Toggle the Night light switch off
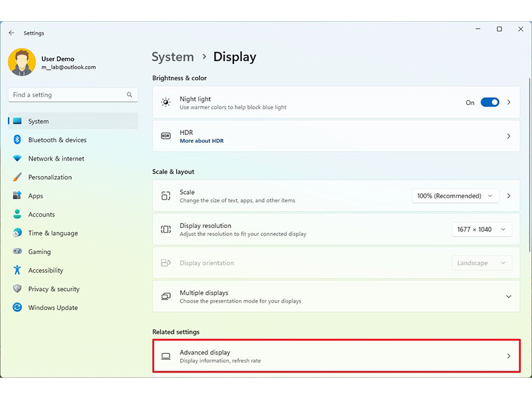This screenshot has width=532, height=399. pyautogui.click(x=490, y=102)
